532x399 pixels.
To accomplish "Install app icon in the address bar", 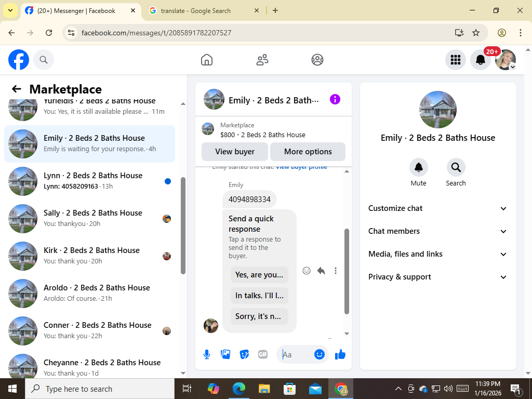I will (x=459, y=33).
